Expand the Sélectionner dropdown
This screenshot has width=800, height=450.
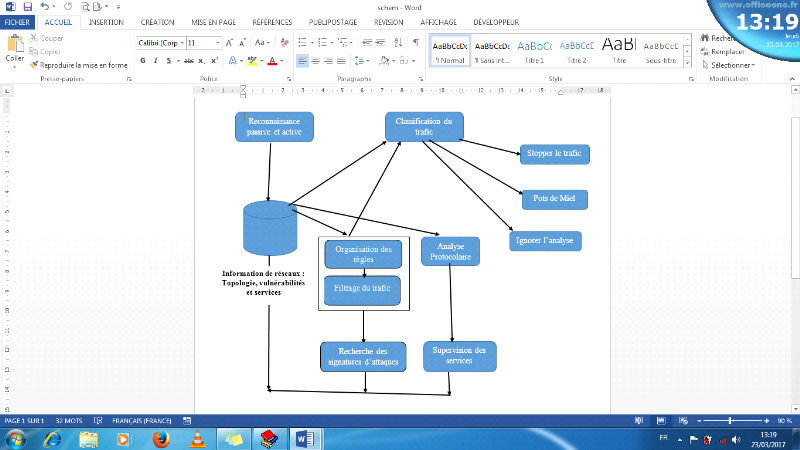pyautogui.click(x=732, y=64)
